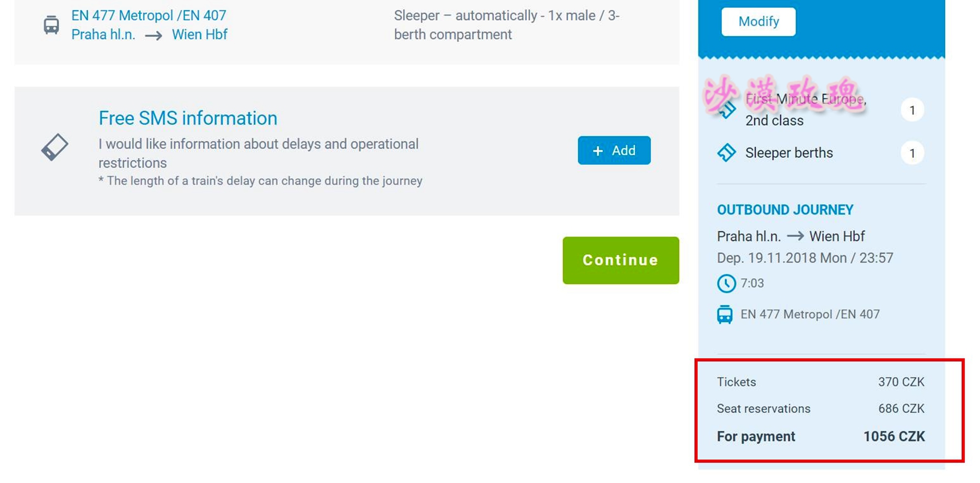
Task: Click the arrow between Praha hl.n. and Wien Hbf link
Action: pyautogui.click(x=154, y=36)
